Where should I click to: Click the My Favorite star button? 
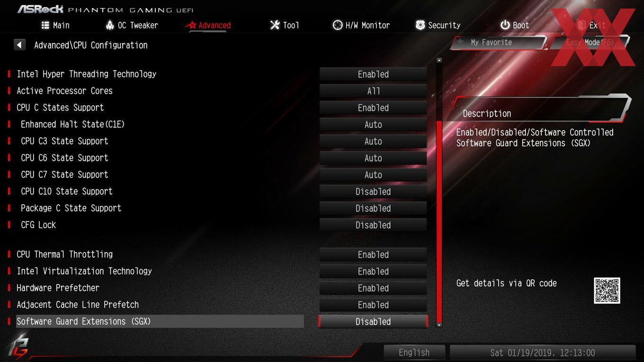tap(498, 43)
